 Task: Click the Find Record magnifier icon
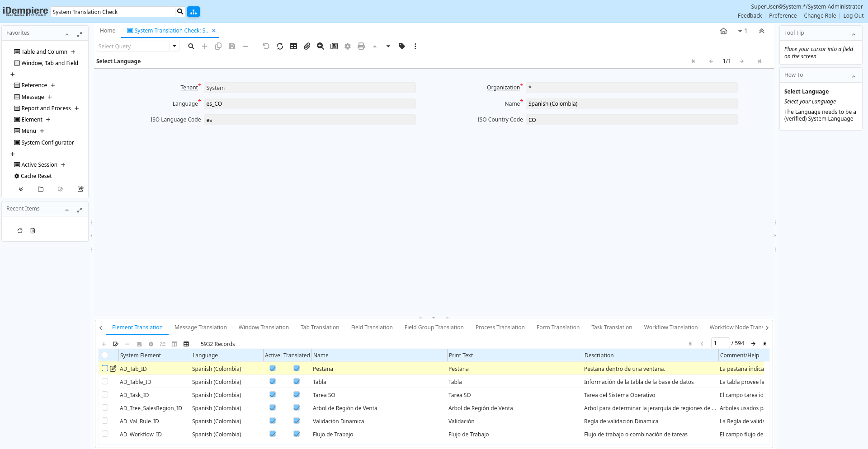(x=191, y=46)
